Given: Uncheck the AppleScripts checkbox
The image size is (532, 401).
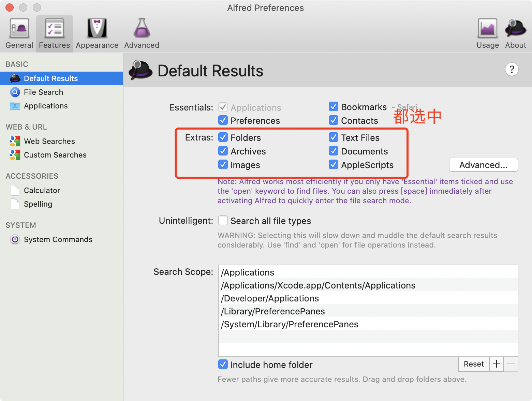Looking at the screenshot, I should (334, 164).
